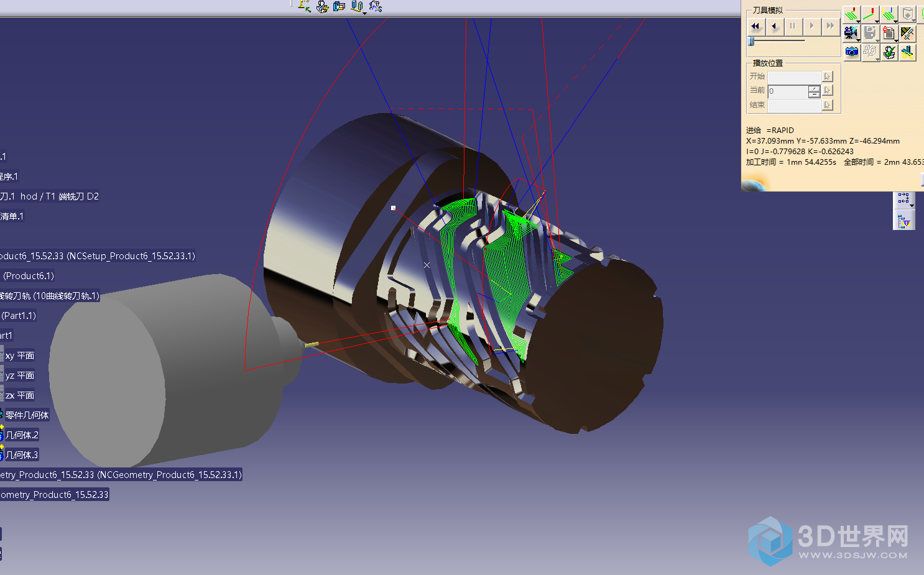The width and height of the screenshot is (924, 575).
Task: Click the two blue columns toolbar icon
Action: coord(356,6)
